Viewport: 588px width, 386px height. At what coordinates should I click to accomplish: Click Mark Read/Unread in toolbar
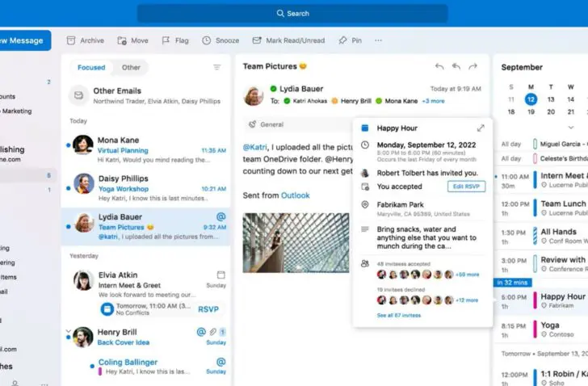(288, 40)
